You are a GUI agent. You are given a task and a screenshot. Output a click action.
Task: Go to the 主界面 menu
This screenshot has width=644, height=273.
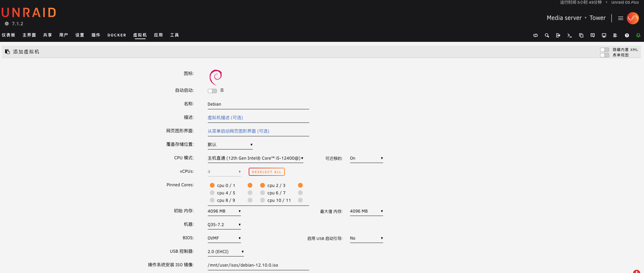(29, 35)
